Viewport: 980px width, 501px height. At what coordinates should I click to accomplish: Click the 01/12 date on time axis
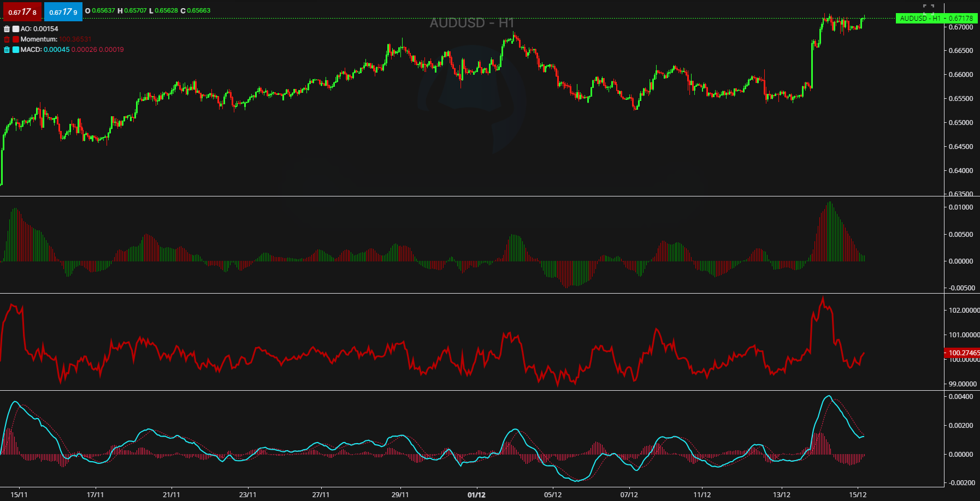[x=476, y=495]
